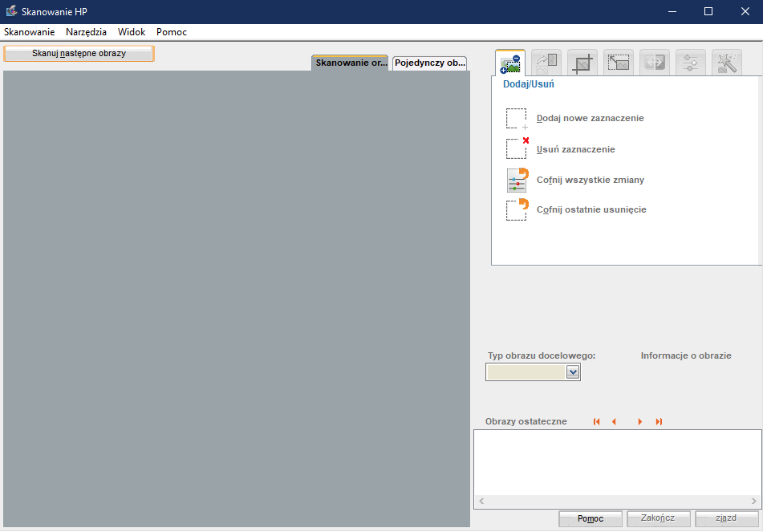Screen dimensions: 763x532
Task: Select the resize selection tool
Action: [618, 62]
